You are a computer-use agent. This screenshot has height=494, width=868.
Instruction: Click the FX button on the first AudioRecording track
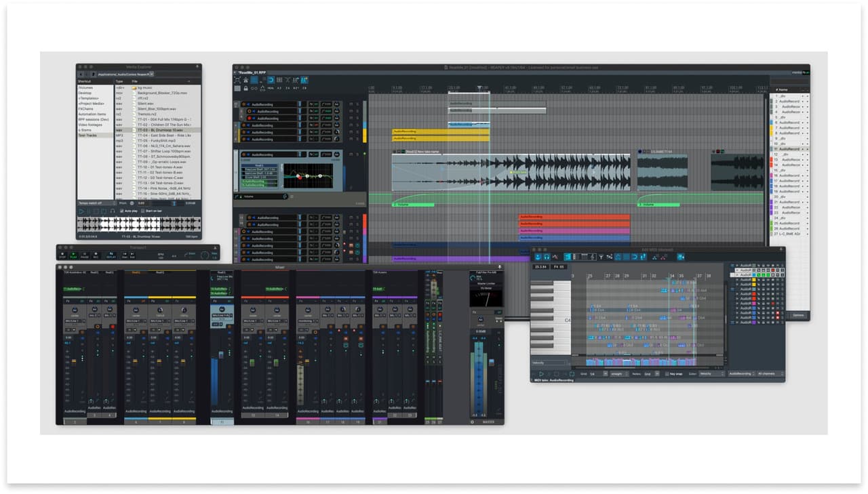310,104
